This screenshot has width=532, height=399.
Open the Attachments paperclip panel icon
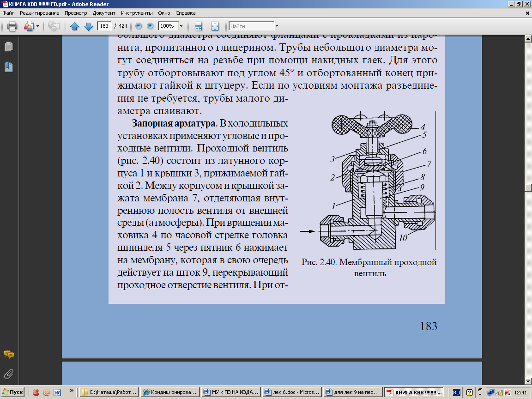click(x=9, y=374)
